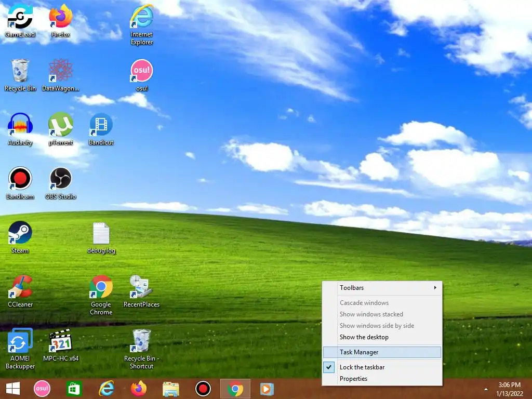Open Task Manager from context menu
Viewport: 532px width, 399px height.
tap(382, 352)
